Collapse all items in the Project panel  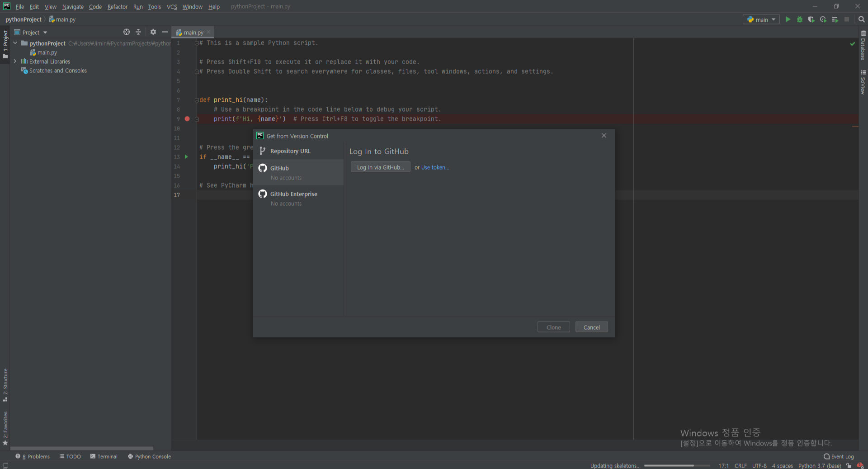pos(138,32)
